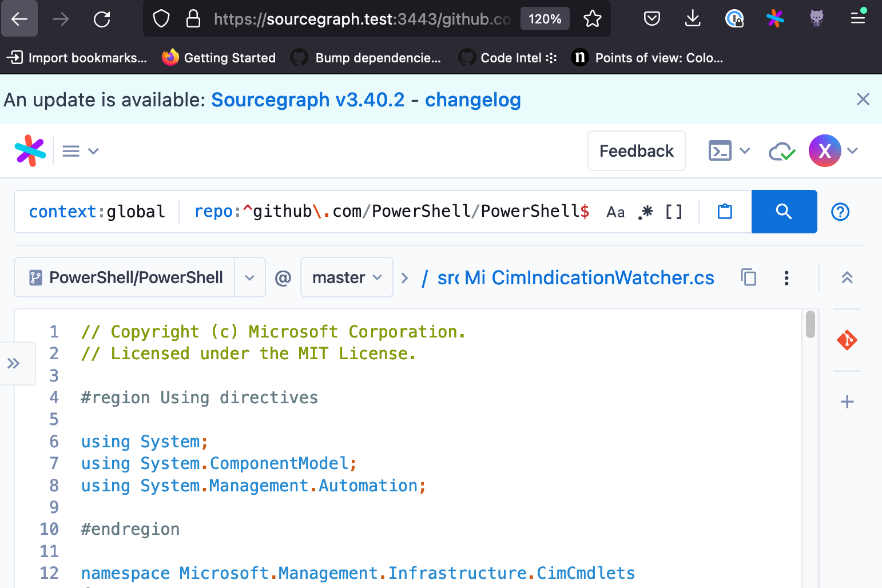The height and width of the screenshot is (588, 882).
Task: Open the user avatar X menu
Action: [x=833, y=151]
